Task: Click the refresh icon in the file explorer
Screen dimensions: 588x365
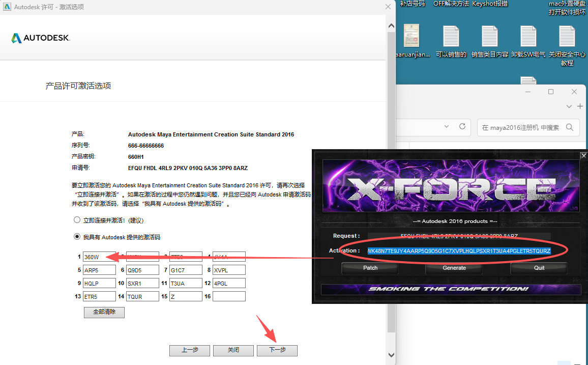Action: [462, 127]
